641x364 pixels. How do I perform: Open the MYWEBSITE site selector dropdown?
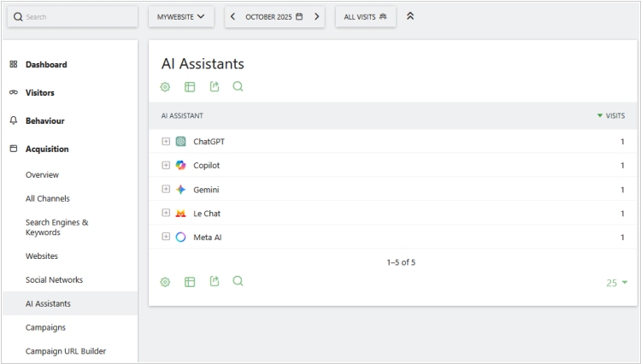180,16
